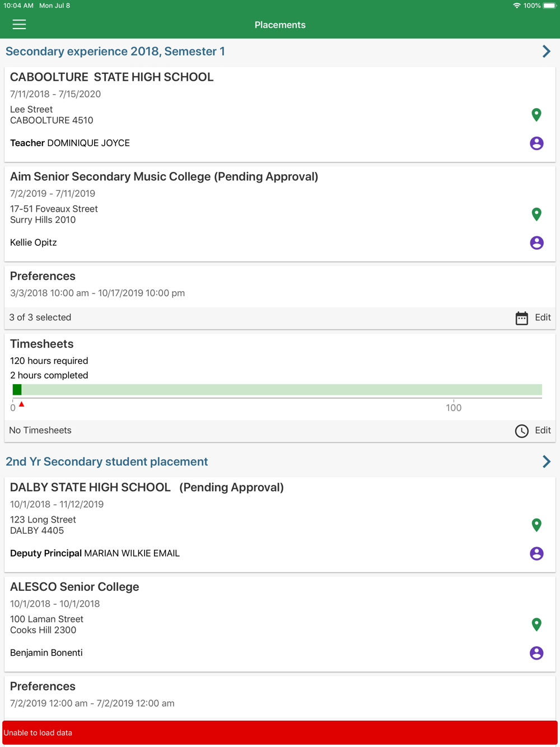Edit the Timesheets entry
Screen dimensions: 560x747
pyautogui.click(x=543, y=430)
